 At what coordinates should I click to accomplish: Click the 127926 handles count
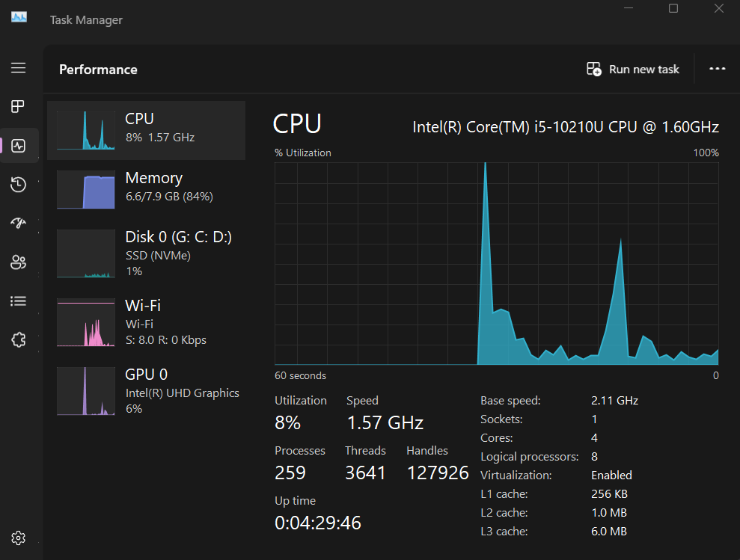[438, 473]
